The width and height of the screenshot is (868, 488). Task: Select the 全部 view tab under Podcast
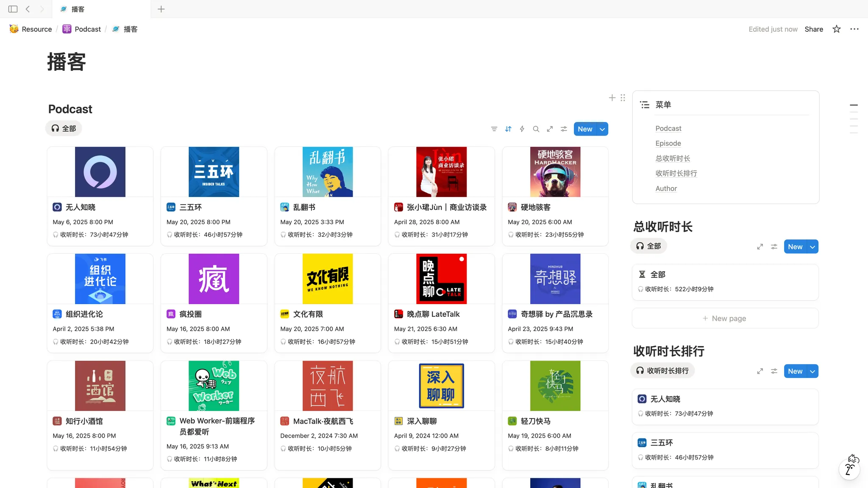64,128
